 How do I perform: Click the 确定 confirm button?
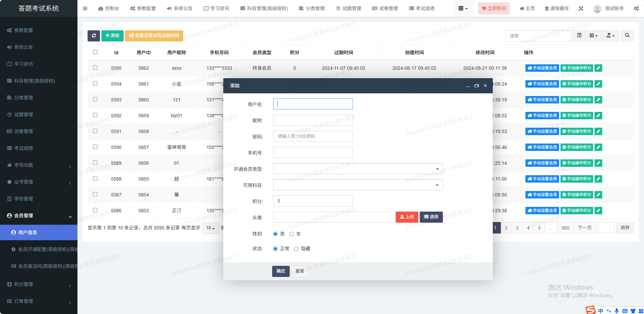click(x=281, y=271)
